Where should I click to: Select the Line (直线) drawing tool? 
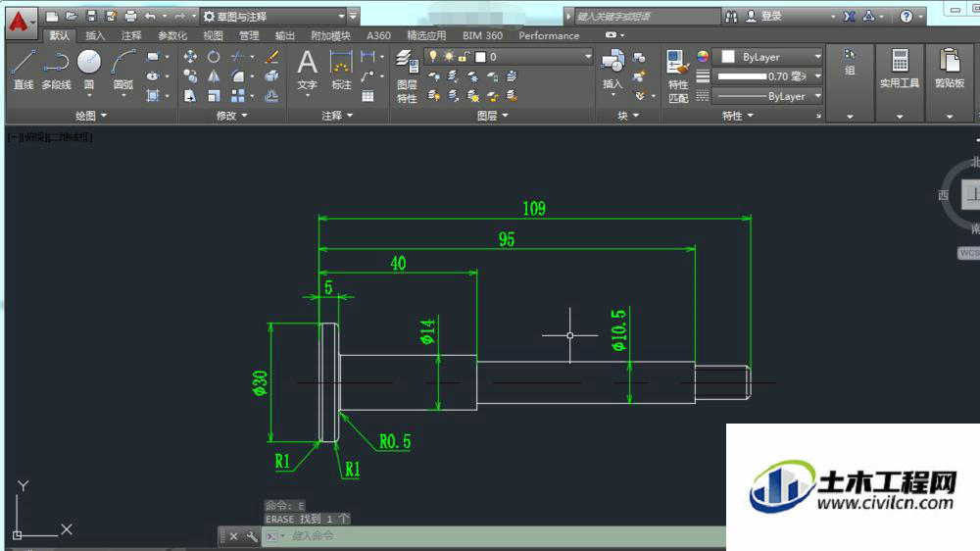tap(24, 70)
